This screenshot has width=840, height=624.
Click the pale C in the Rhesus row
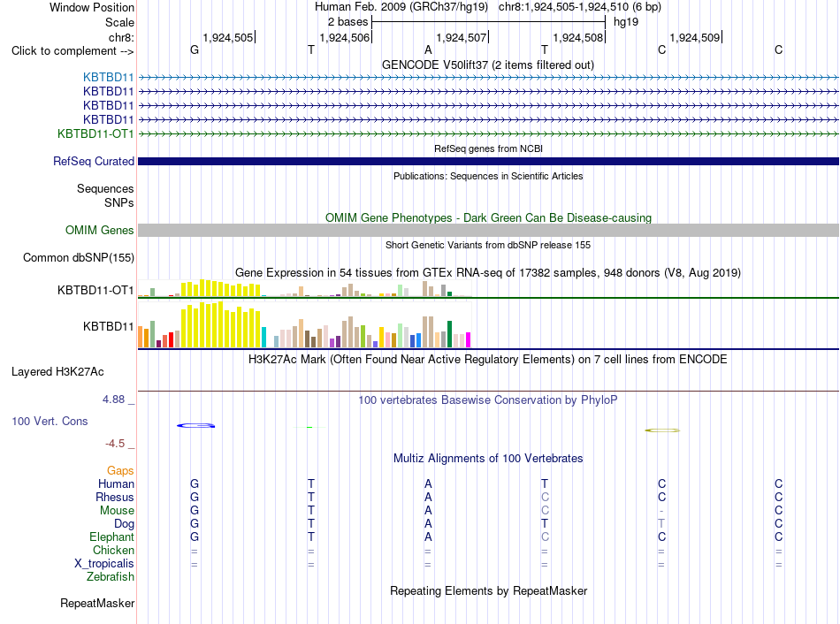pos(545,497)
